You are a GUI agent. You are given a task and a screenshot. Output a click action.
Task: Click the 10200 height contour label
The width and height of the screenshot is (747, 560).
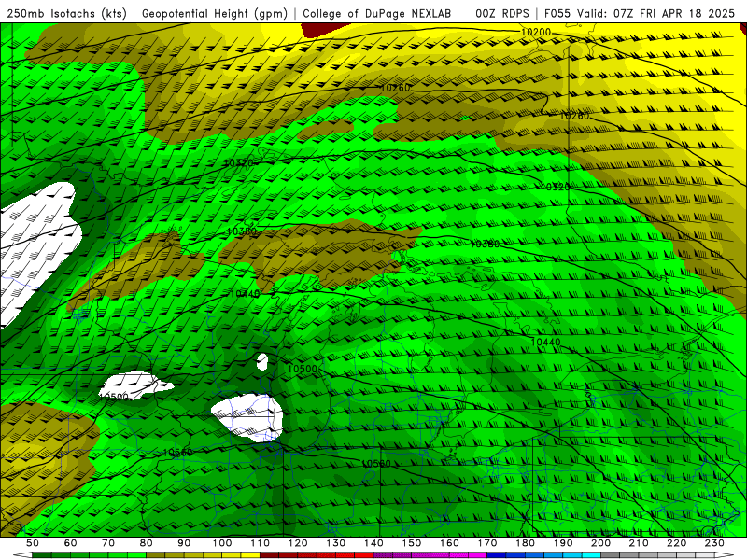click(535, 32)
